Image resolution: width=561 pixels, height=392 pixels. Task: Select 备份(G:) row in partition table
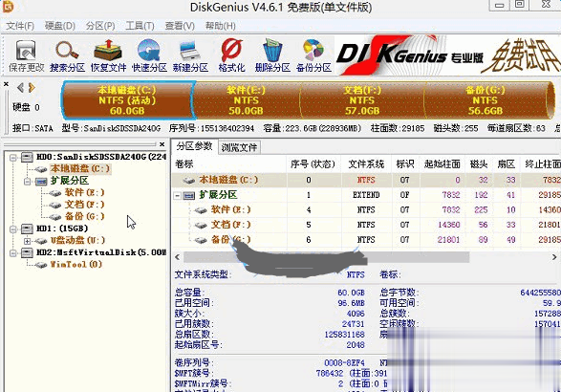[366, 239]
